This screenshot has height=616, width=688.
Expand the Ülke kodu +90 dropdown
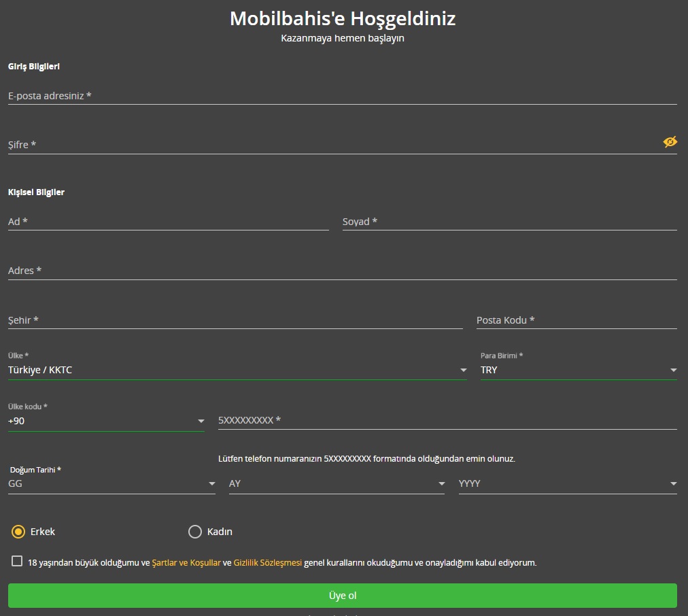pyautogui.click(x=106, y=421)
